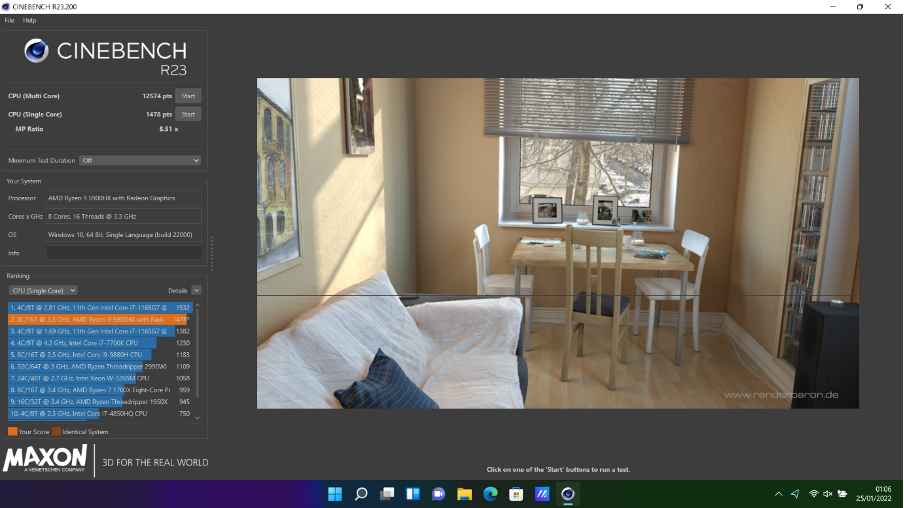Click the Cores x GHz field

123,216
